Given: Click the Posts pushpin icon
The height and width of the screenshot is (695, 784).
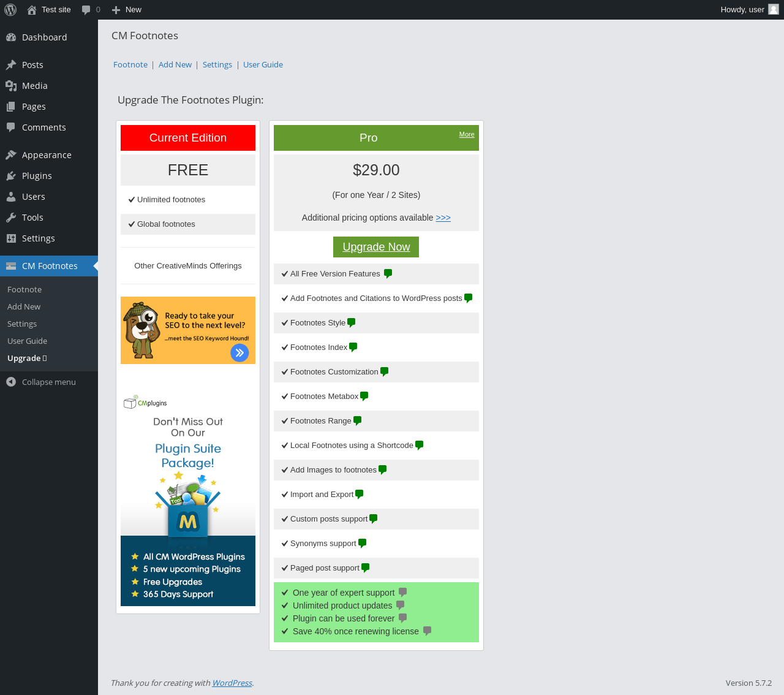Looking at the screenshot, I should pyautogui.click(x=11, y=65).
